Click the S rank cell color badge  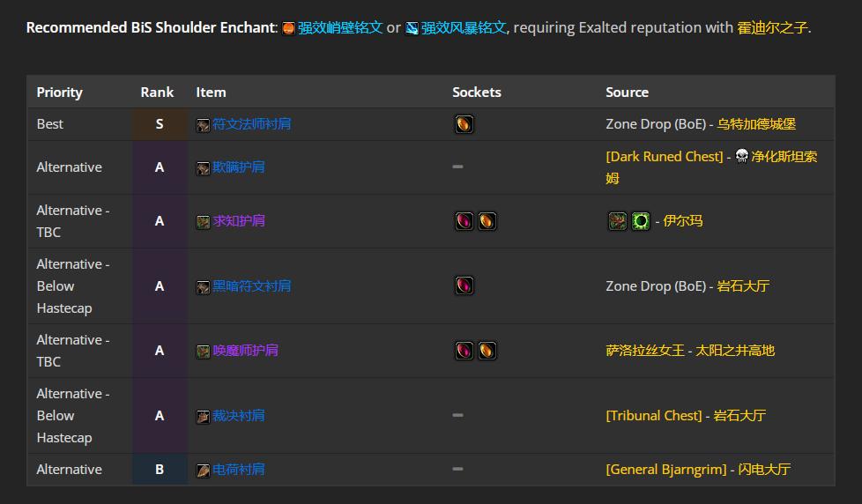point(160,124)
